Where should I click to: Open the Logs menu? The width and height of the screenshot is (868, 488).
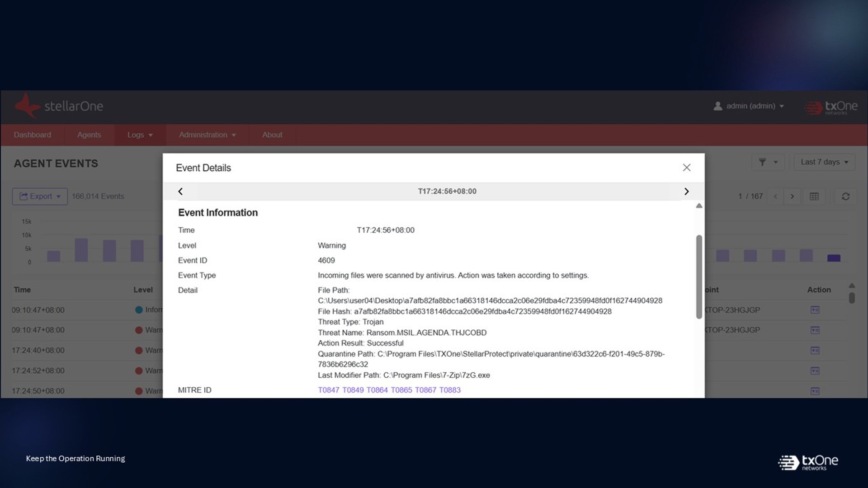tap(140, 135)
